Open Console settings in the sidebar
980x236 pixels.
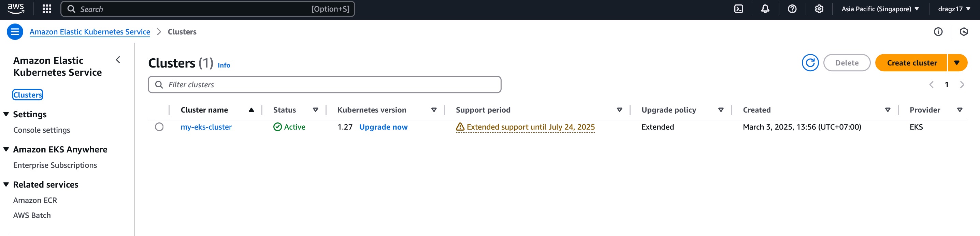(x=42, y=130)
